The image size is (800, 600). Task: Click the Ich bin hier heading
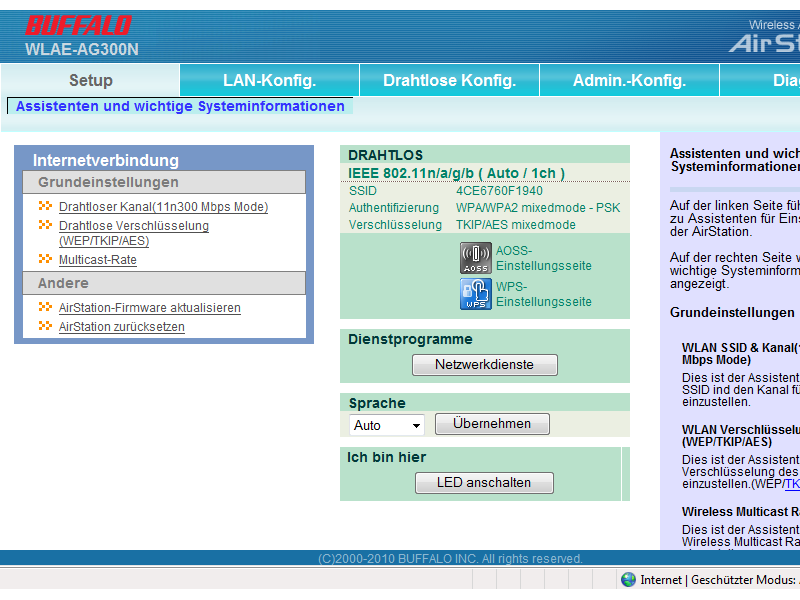(x=386, y=457)
